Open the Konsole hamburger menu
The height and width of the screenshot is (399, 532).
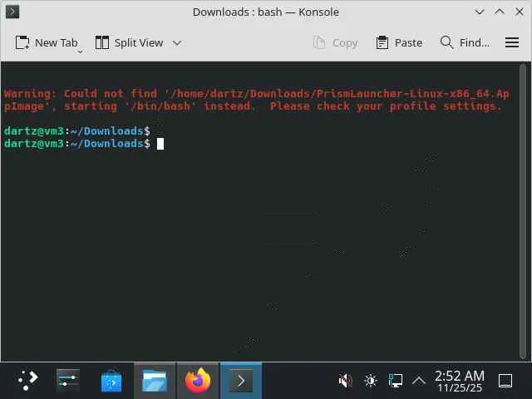[x=512, y=42]
